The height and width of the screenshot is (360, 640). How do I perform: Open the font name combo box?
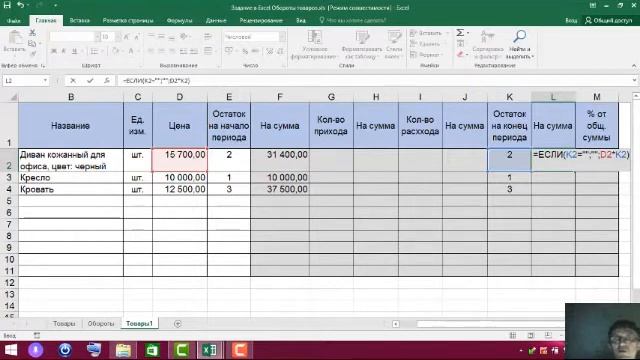click(x=74, y=37)
